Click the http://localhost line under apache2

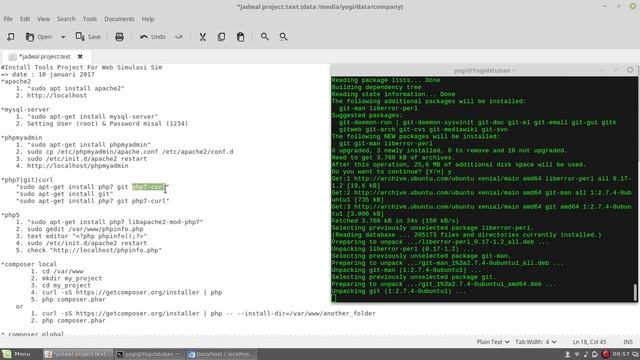tap(57, 95)
